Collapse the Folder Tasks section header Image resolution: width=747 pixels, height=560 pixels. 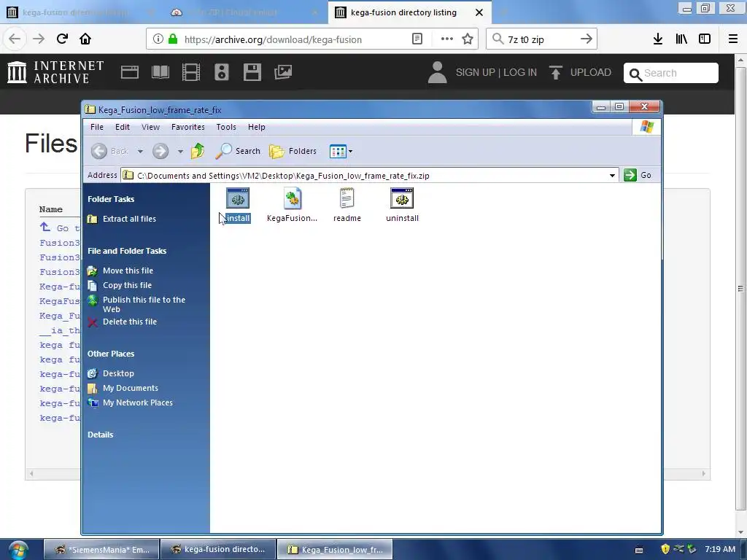tap(111, 199)
